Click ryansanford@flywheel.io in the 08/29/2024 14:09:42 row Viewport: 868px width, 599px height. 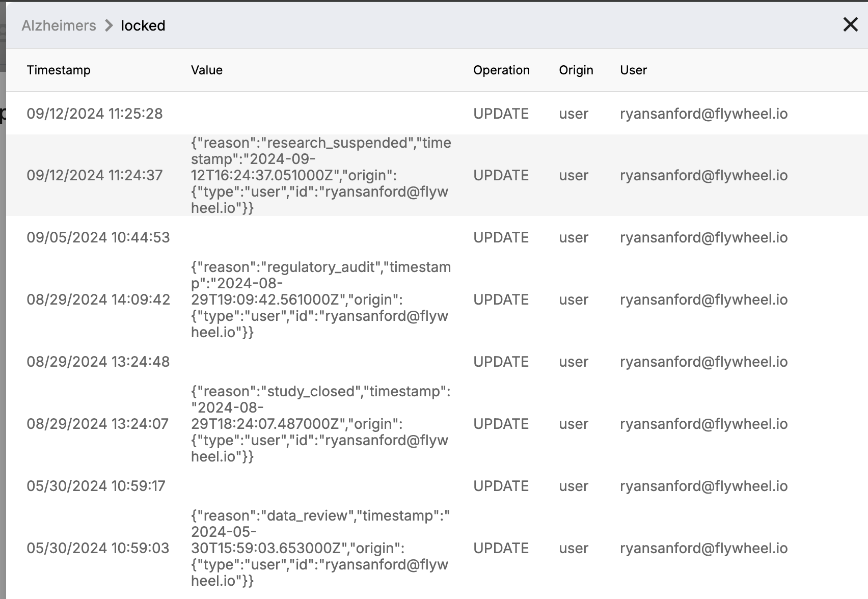704,299
